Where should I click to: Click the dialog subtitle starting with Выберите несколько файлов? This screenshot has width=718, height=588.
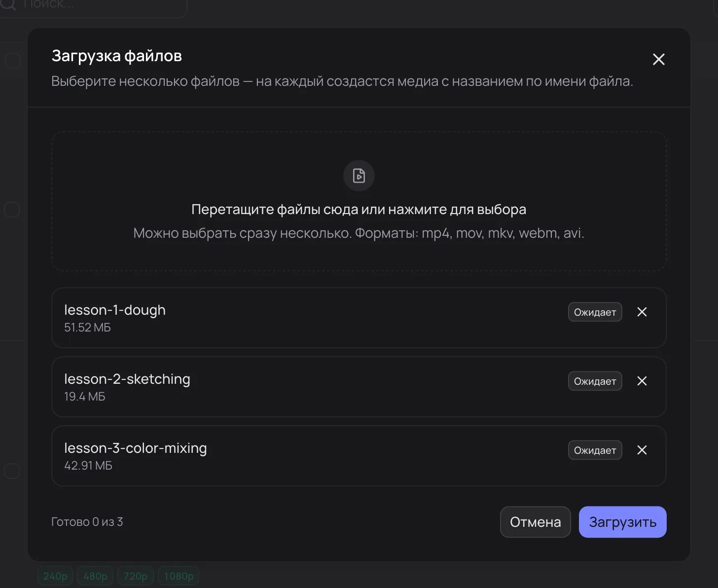(342, 81)
